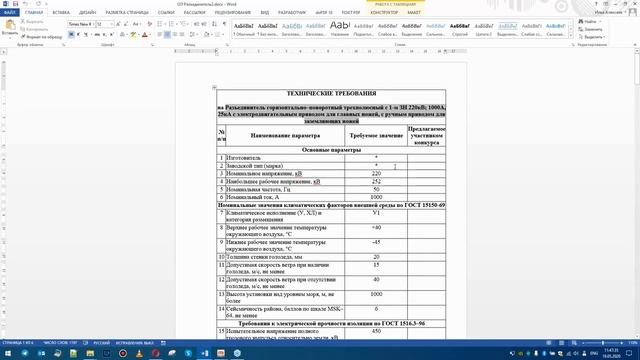
Task: Open the Select (Выделить) dropdown
Action: tap(591, 37)
